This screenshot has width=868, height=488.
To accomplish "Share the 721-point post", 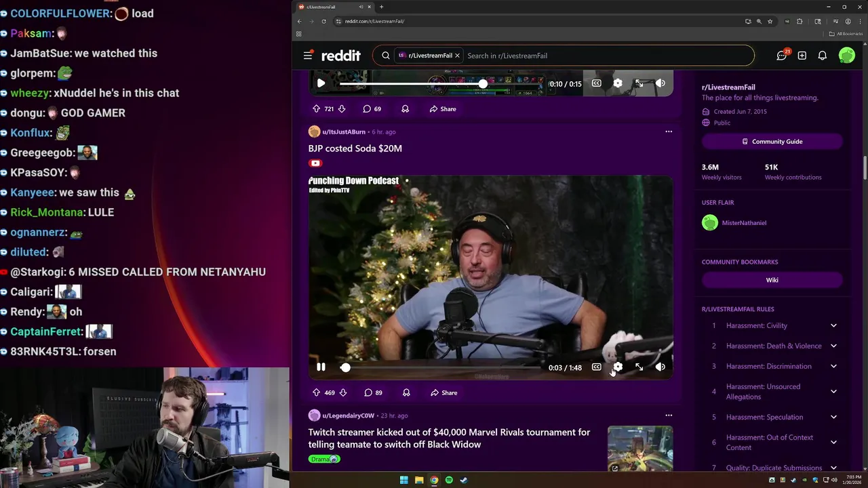I will [x=443, y=108].
